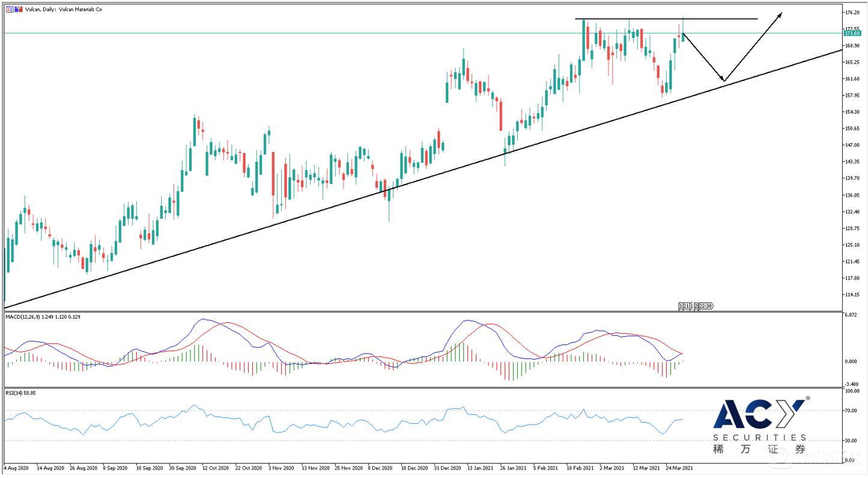Click the '24 Mar 2021' date label
The width and height of the screenshot is (868, 478).
679,467
